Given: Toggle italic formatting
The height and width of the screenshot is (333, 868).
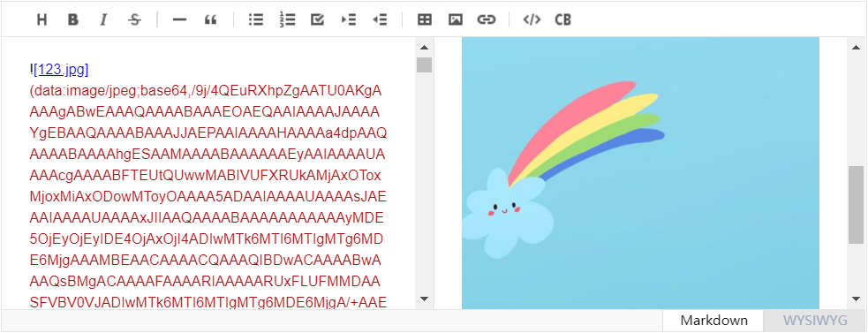Looking at the screenshot, I should (103, 19).
